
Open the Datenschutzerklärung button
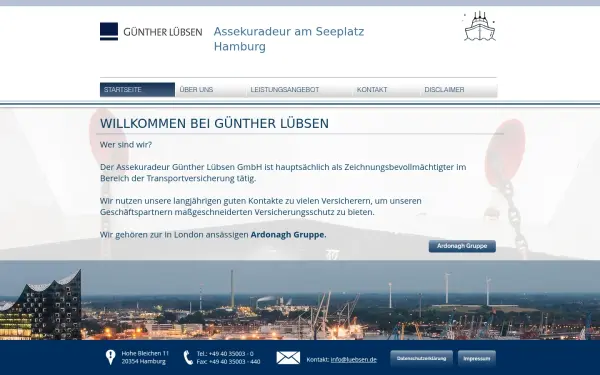(421, 359)
